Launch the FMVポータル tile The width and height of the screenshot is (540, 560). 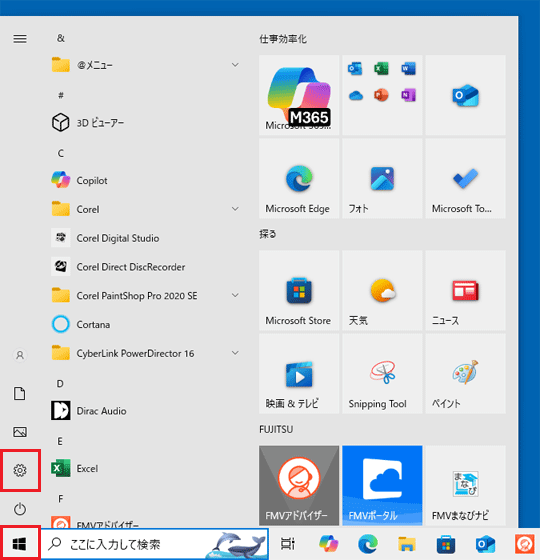[382, 485]
